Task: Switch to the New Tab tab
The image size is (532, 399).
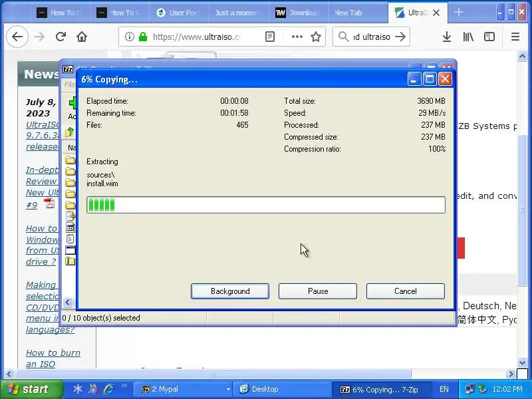Action: pos(358,13)
